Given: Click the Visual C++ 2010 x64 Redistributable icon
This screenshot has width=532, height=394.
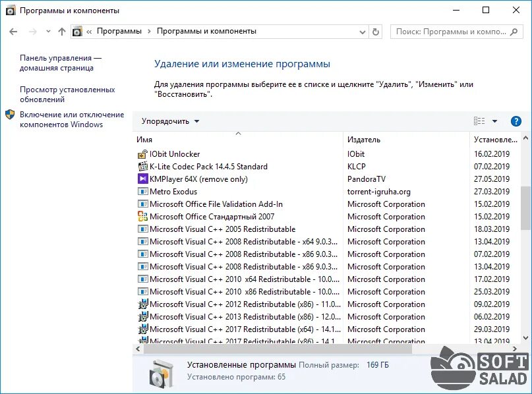Looking at the screenshot, I should [x=143, y=279].
